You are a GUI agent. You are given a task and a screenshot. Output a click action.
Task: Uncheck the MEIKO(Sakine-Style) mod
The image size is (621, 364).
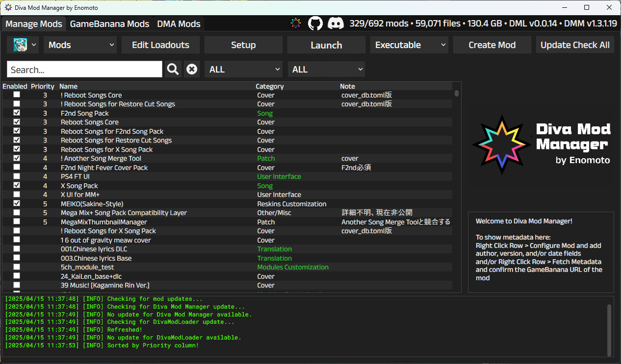click(x=17, y=203)
